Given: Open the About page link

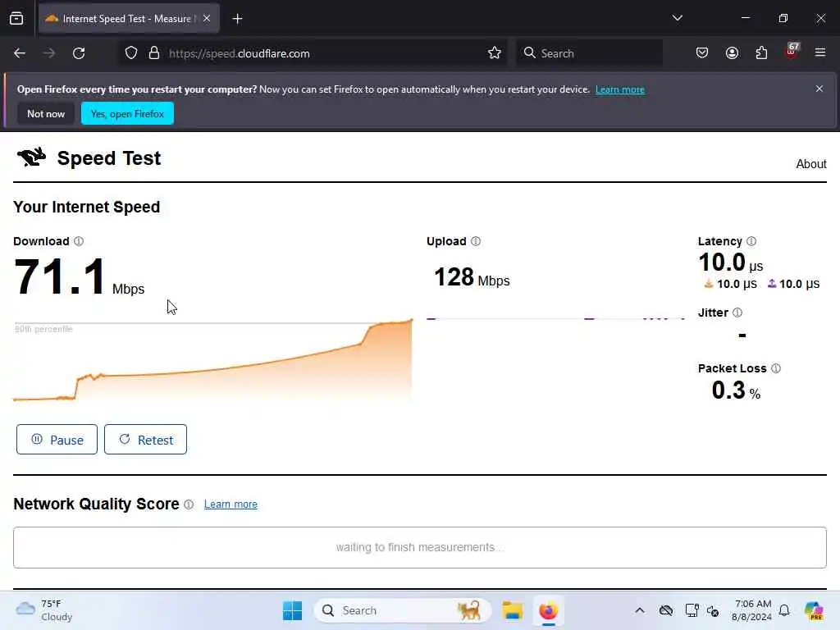Looking at the screenshot, I should click(x=811, y=164).
